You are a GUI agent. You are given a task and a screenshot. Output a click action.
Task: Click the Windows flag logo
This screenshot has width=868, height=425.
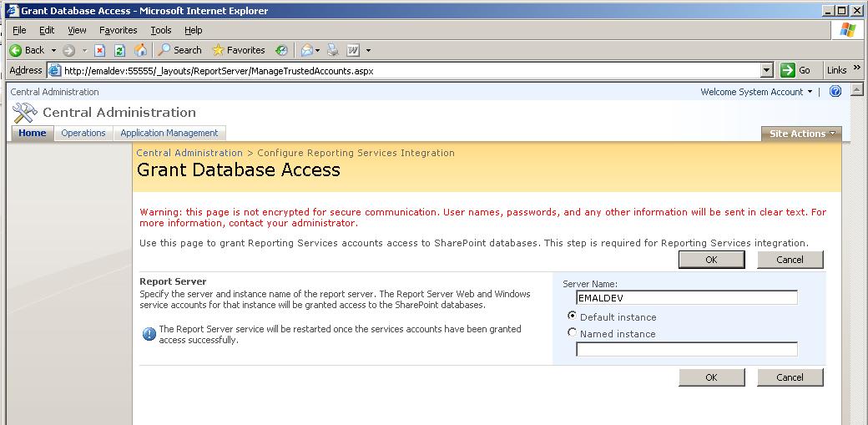point(847,30)
